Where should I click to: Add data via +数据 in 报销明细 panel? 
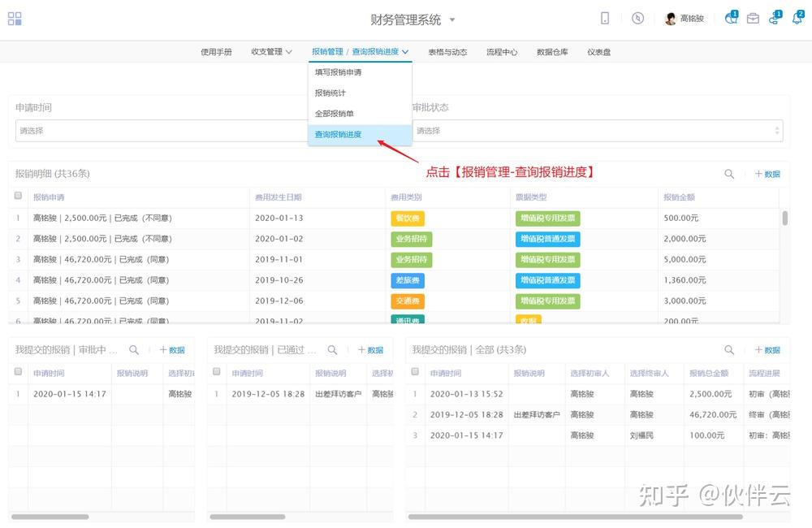point(767,174)
